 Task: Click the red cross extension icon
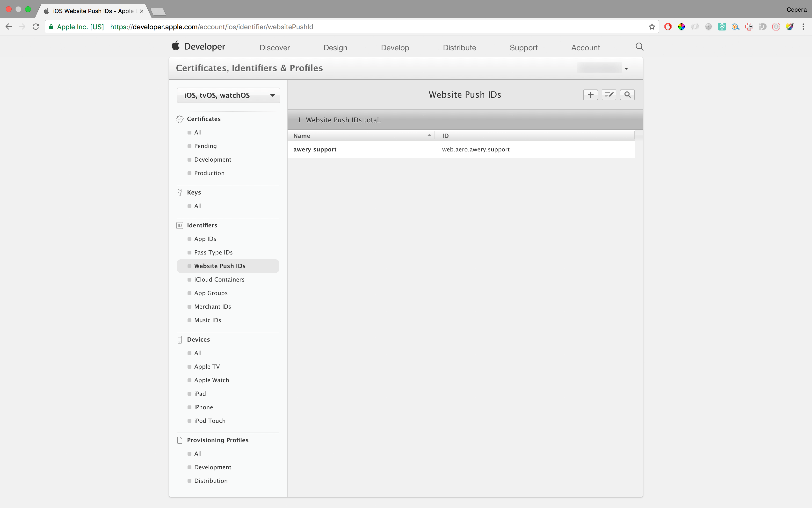pos(749,27)
